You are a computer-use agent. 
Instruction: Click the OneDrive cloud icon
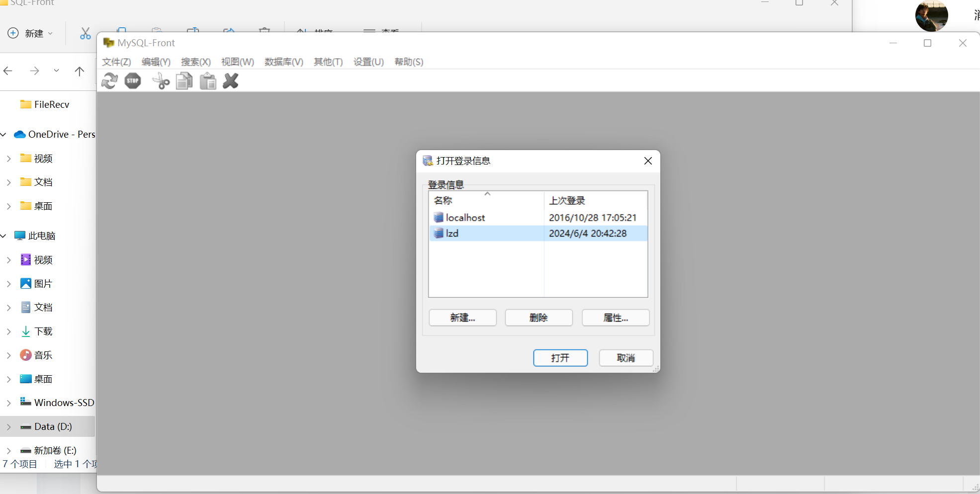tap(20, 134)
